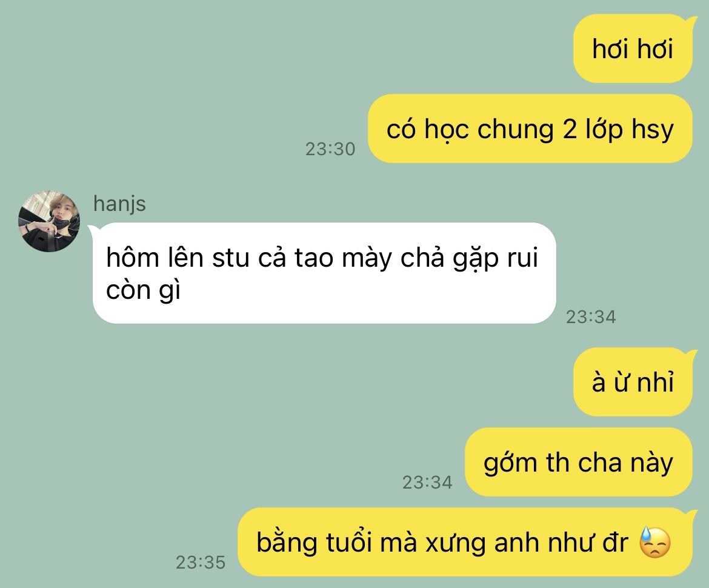The width and height of the screenshot is (709, 588).
Task: Click the words "còn gì" in hanjs's message
Action: [144, 290]
